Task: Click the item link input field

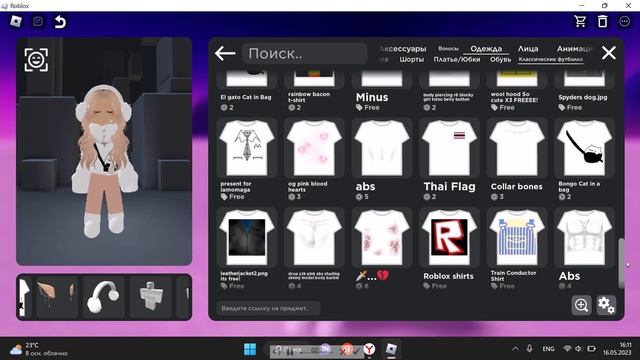Action: 268,308
